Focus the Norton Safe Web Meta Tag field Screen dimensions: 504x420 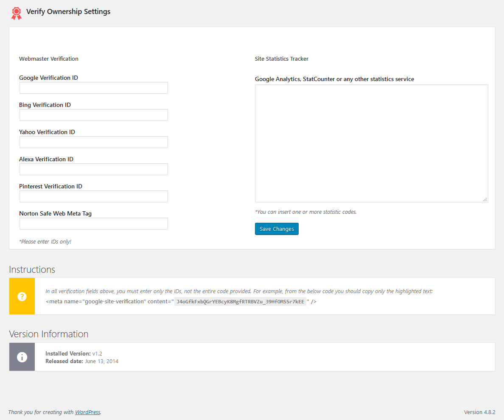pos(93,224)
